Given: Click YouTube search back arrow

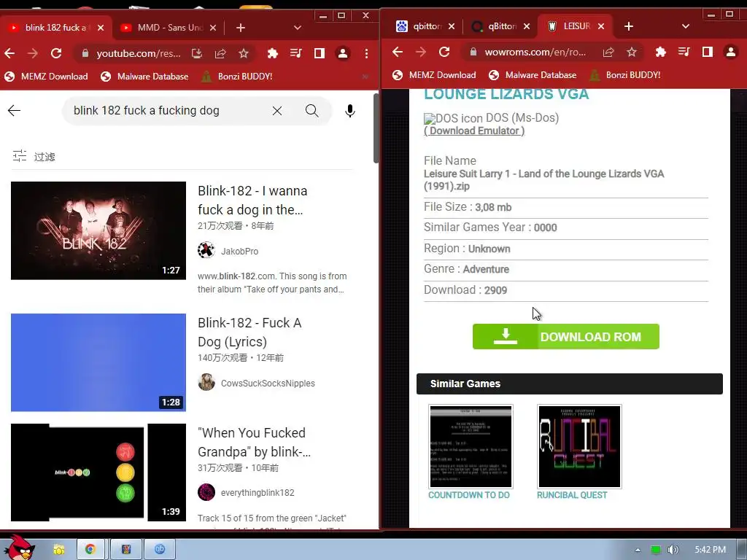Looking at the screenshot, I should click(x=15, y=111).
